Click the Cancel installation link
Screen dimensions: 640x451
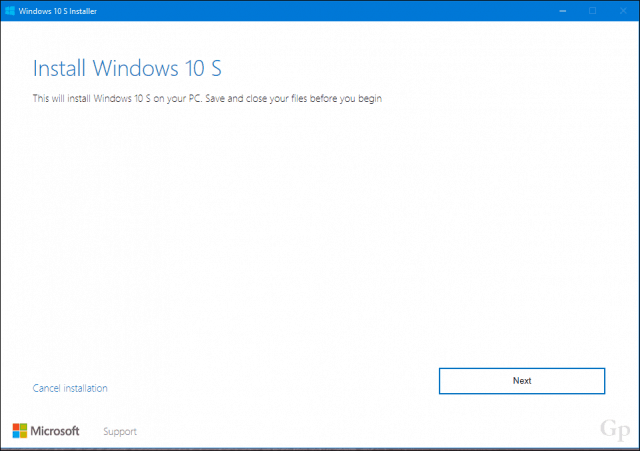(70, 388)
